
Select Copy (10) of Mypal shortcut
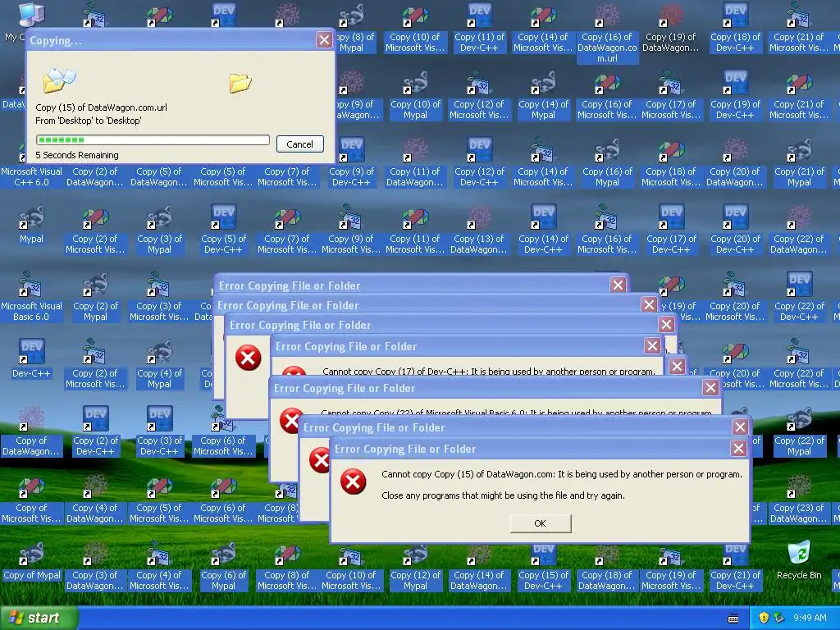pyautogui.click(x=415, y=96)
